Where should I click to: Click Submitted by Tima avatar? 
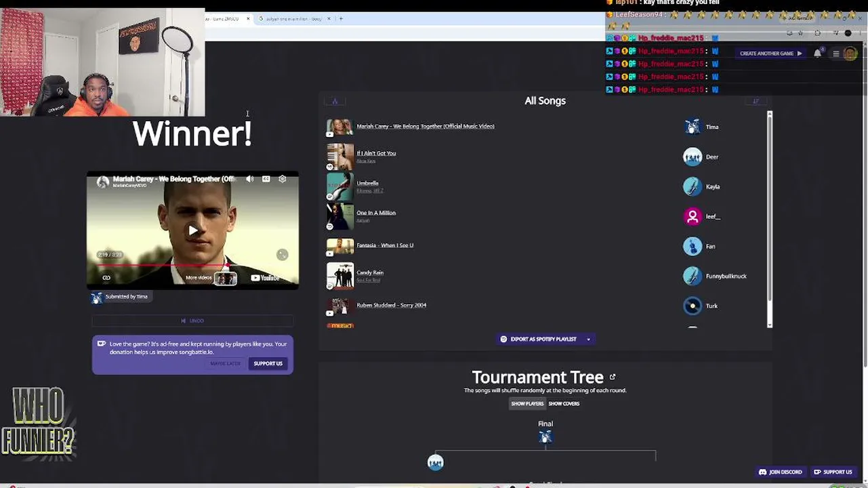point(97,298)
